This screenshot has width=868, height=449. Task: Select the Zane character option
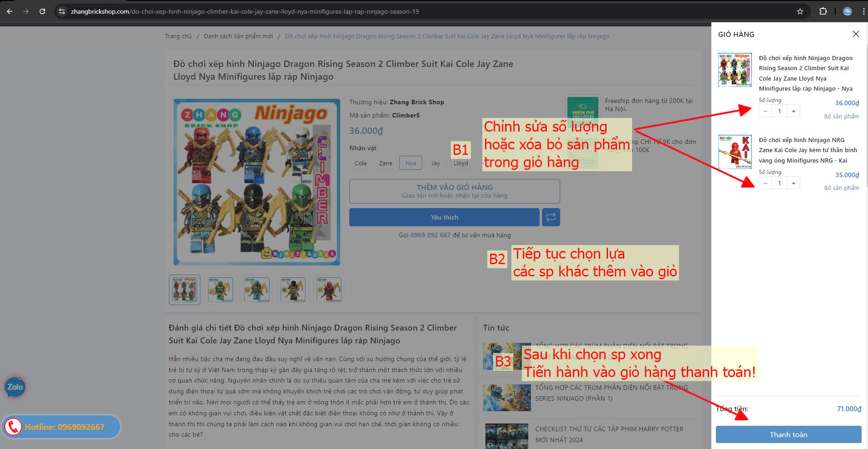[386, 163]
